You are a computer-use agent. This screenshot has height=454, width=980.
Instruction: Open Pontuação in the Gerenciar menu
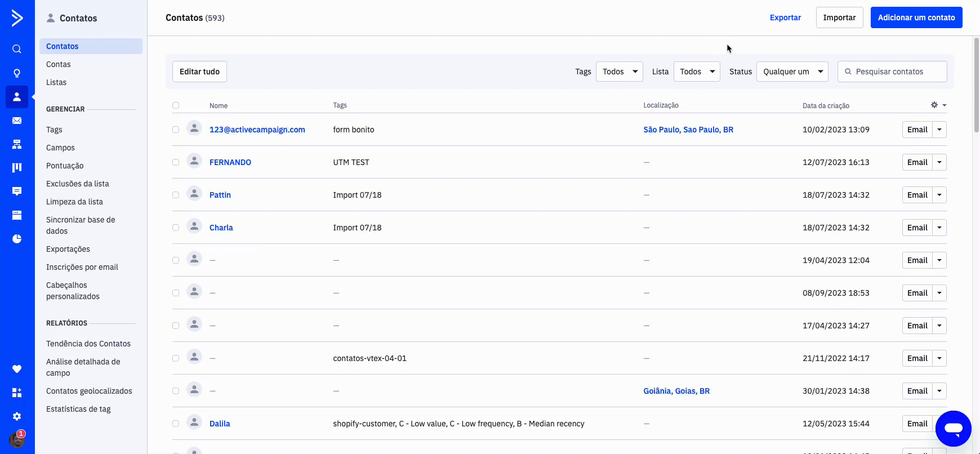point(65,166)
